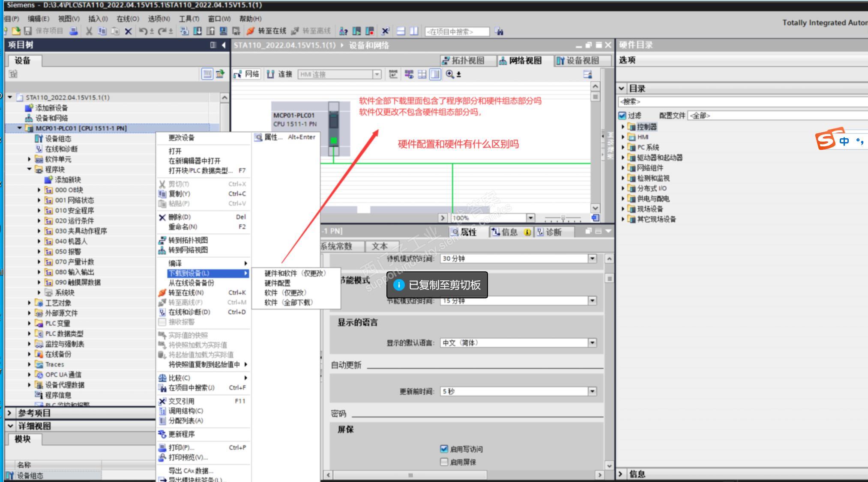Collapse the project tree with arrow icon
This screenshot has width=868, height=482.
223,45
